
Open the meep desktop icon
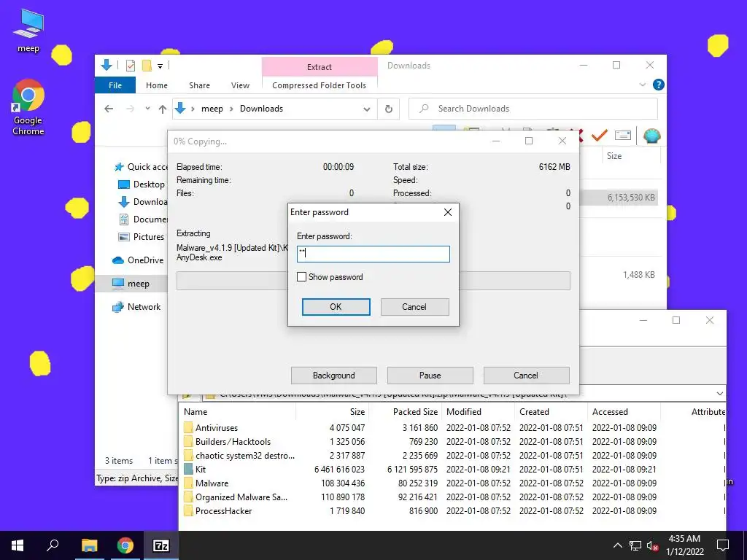[28, 30]
